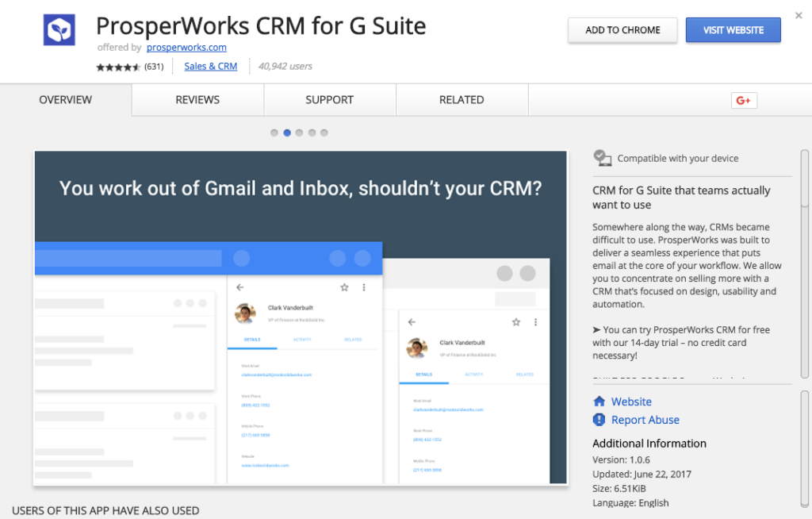Screen dimensions: 812x519
Task: Switch to the Overview tab
Action: tap(66, 100)
